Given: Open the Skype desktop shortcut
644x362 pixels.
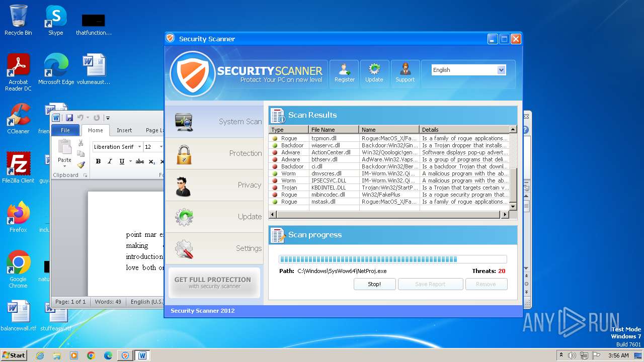Looking at the screenshot, I should pos(55,20).
